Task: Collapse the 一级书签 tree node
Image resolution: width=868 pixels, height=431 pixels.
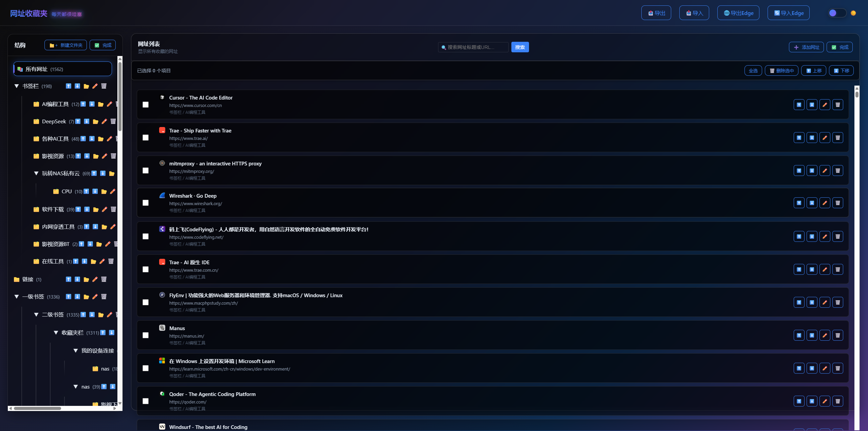Action: 16,297
